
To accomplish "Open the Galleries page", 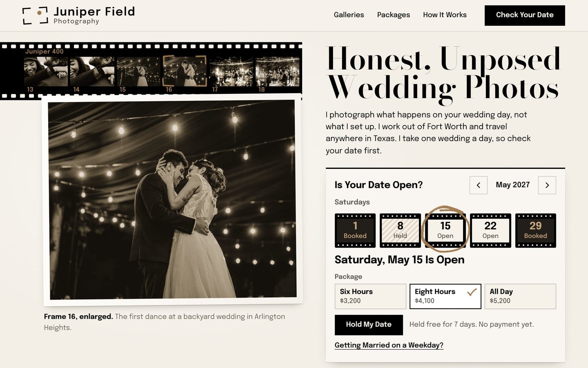I will pos(349,15).
